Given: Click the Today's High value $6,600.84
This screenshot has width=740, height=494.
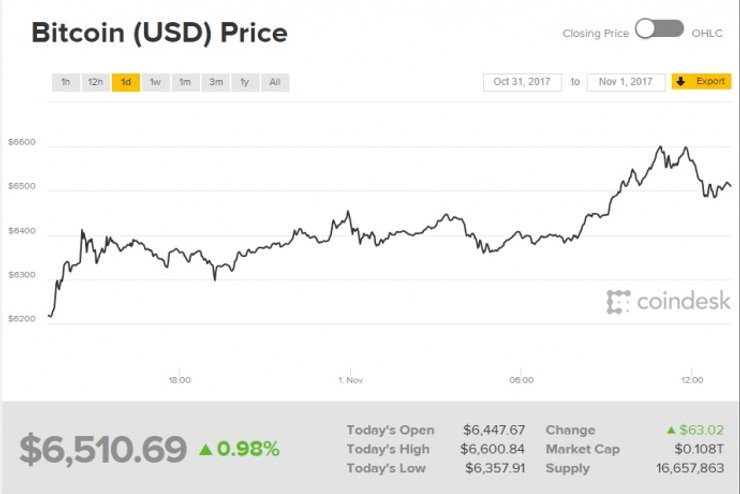Looking at the screenshot, I should [x=493, y=449].
